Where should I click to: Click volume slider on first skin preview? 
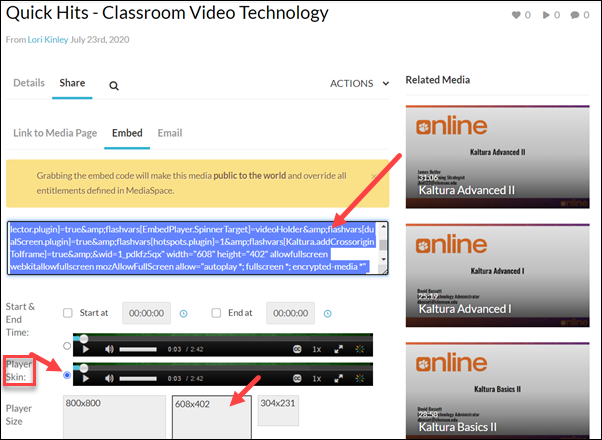coord(138,349)
